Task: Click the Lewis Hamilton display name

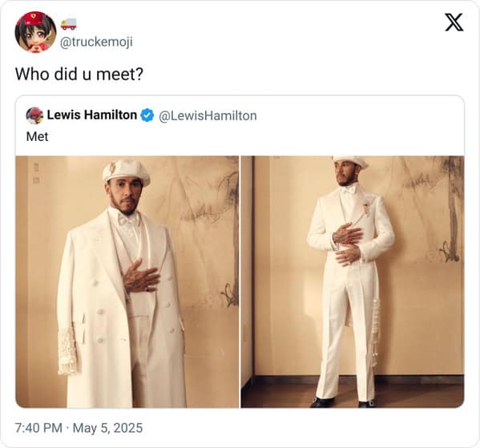Action: (92, 115)
